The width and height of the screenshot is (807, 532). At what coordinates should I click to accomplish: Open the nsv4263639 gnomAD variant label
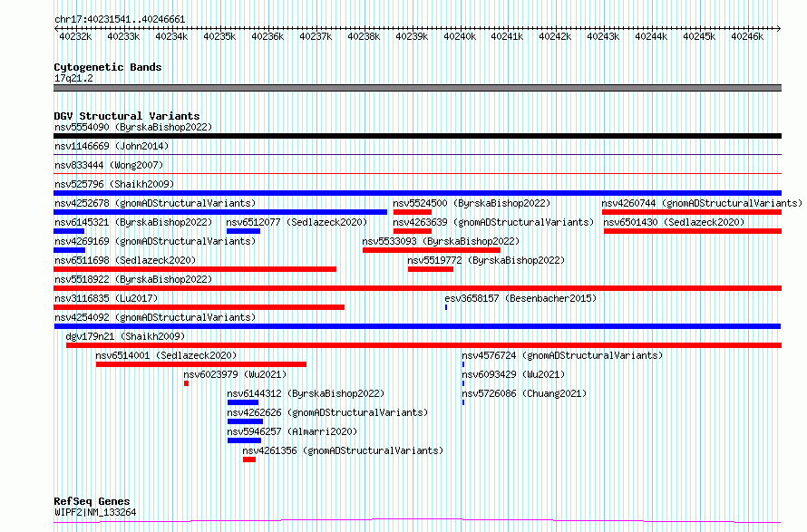pyautogui.click(x=493, y=222)
